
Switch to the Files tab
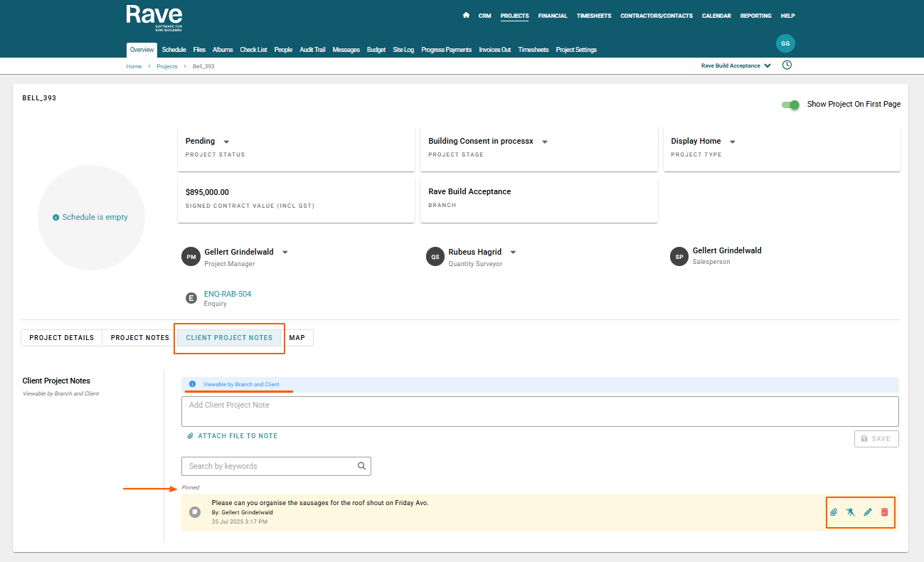199,50
